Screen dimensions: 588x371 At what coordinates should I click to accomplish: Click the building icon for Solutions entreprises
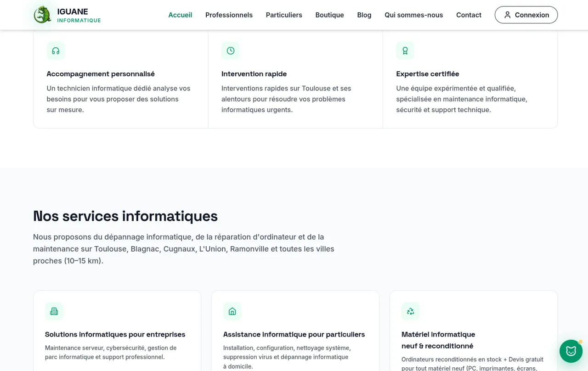coord(54,311)
